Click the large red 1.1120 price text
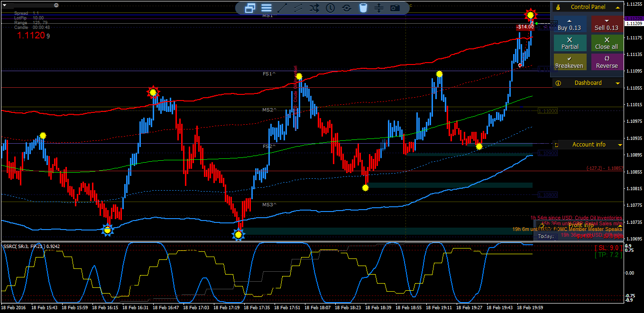644x313 pixels. tap(31, 35)
